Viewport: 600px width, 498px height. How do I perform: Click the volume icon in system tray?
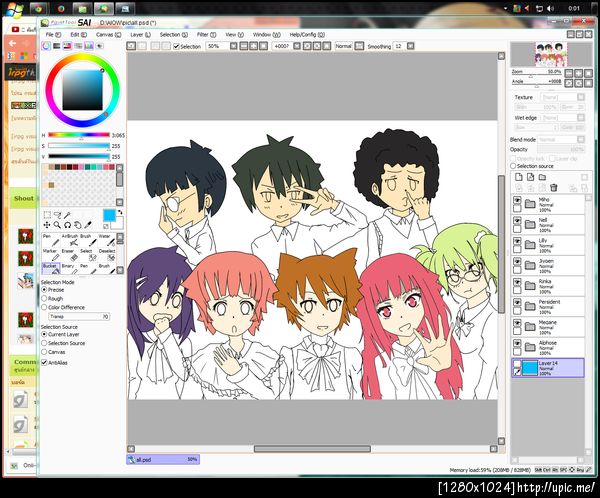click(x=550, y=8)
